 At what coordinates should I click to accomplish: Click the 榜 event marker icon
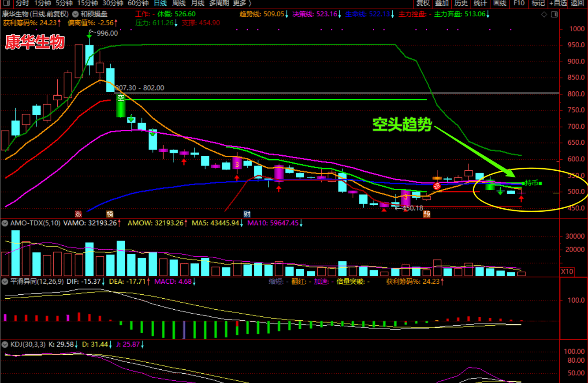point(110,214)
